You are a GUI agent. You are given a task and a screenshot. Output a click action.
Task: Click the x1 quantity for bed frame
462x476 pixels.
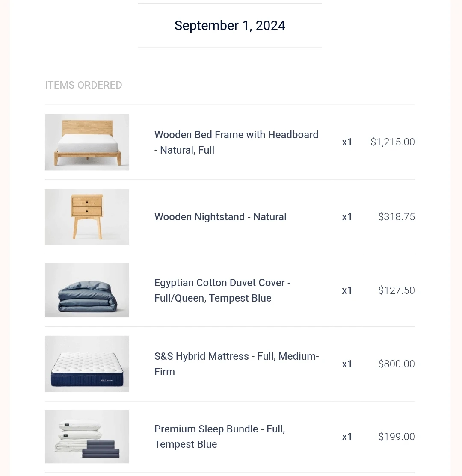click(347, 142)
